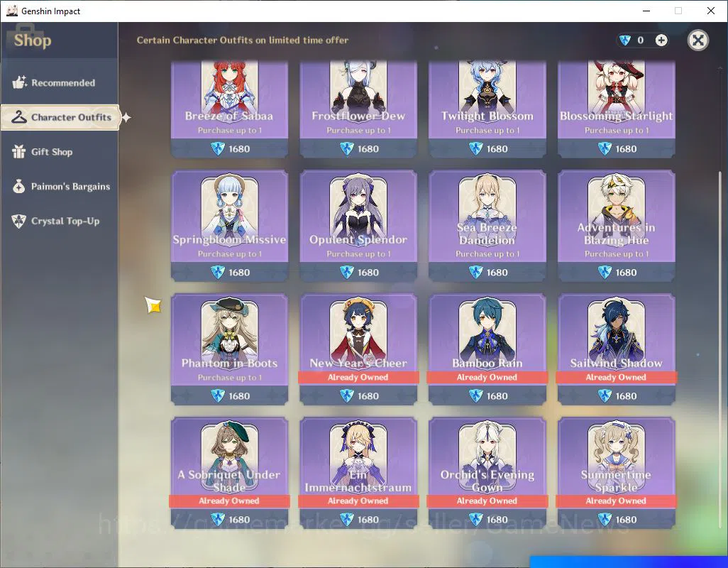
Task: Click the 1680 price under Phantom in Boots
Action: (x=229, y=395)
